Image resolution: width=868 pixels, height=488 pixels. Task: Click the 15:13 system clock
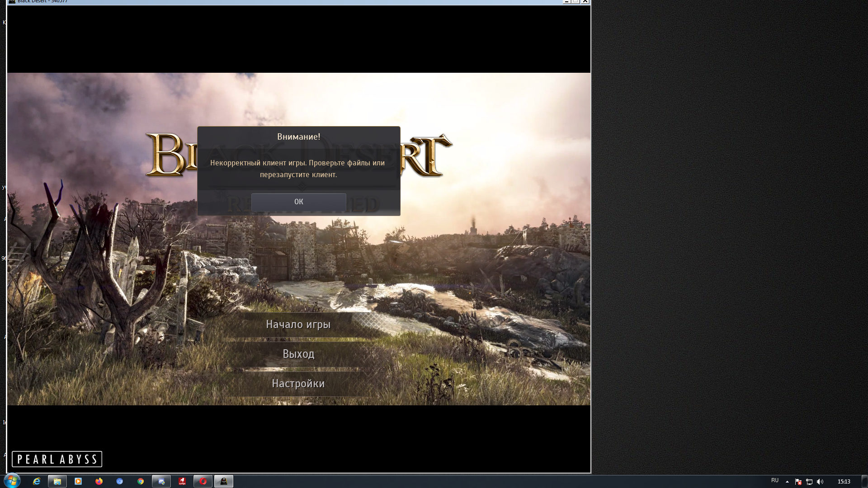[x=844, y=482]
